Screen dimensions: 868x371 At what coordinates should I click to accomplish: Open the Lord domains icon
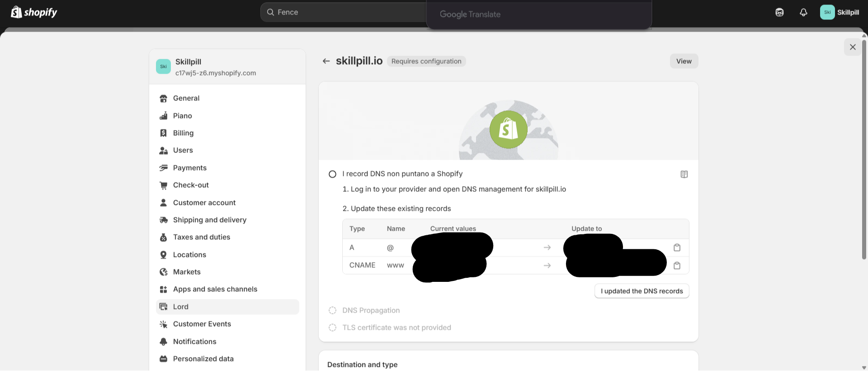[164, 307]
